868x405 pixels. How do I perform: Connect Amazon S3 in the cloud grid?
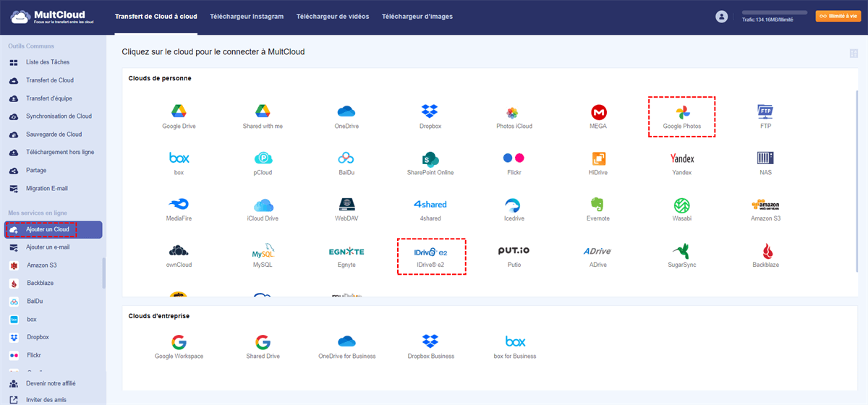point(765,210)
